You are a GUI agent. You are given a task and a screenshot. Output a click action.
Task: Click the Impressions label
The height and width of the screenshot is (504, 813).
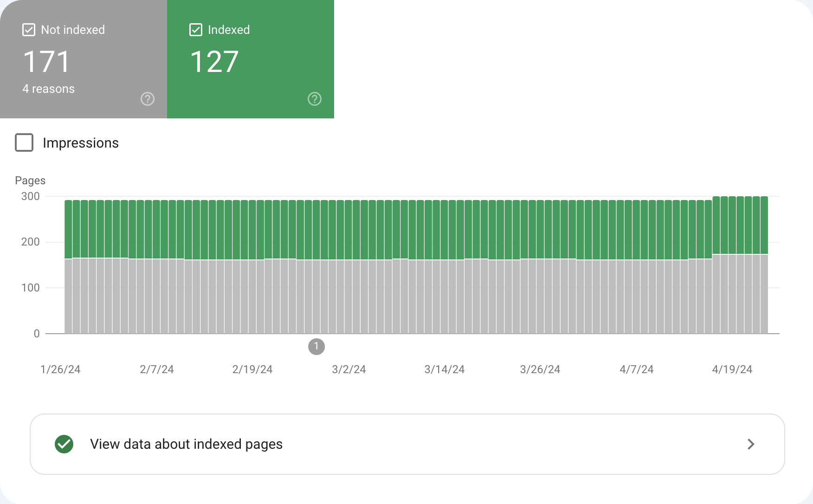(x=81, y=143)
